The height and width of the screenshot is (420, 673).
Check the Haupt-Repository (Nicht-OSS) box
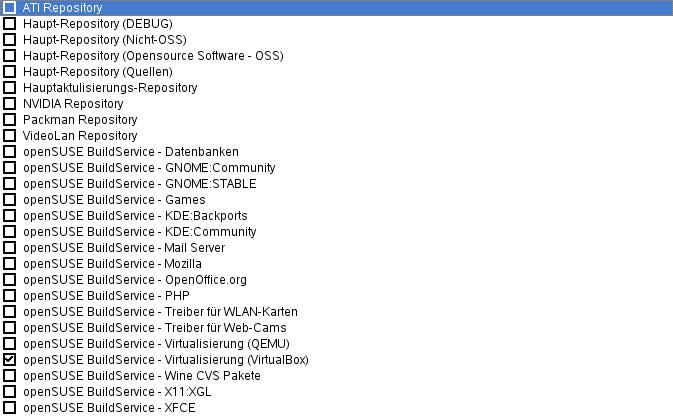tap(9, 39)
